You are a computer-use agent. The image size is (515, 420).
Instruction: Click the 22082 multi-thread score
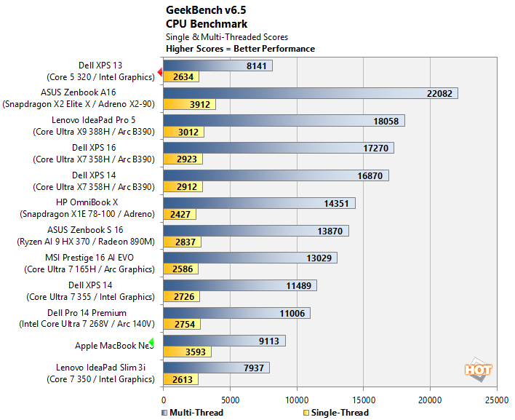[x=439, y=94]
